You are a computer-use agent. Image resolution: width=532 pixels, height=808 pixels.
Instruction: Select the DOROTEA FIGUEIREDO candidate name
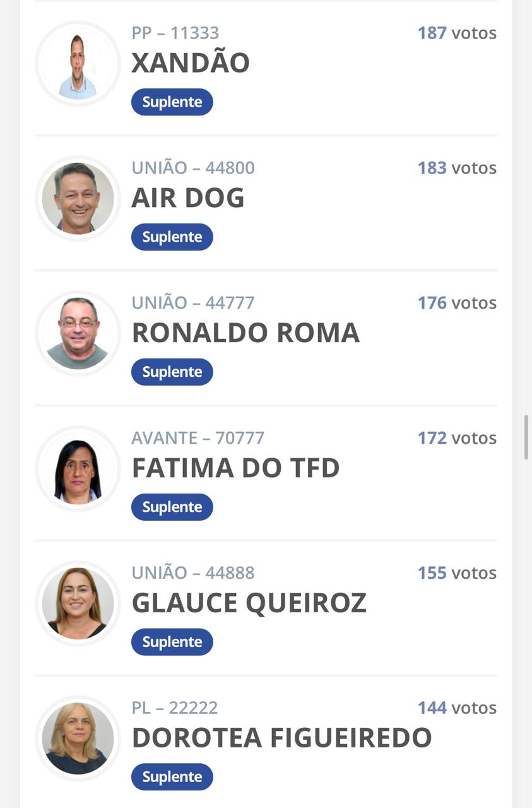point(281,738)
